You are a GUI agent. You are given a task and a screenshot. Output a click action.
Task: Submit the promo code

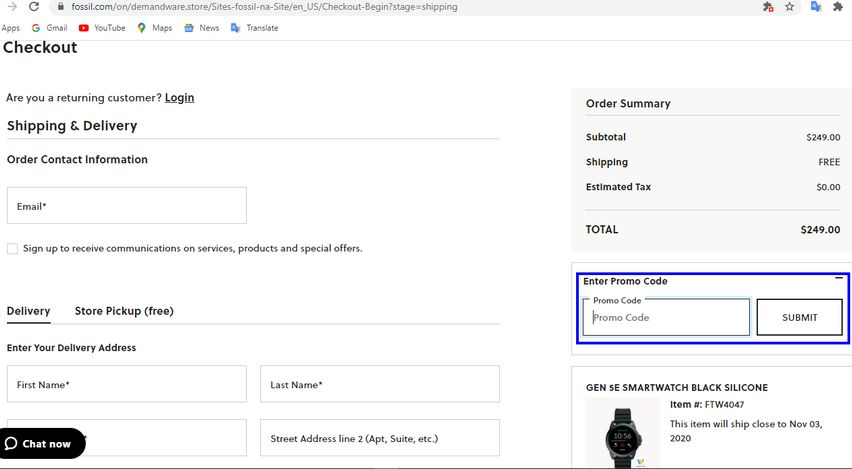pyautogui.click(x=799, y=317)
